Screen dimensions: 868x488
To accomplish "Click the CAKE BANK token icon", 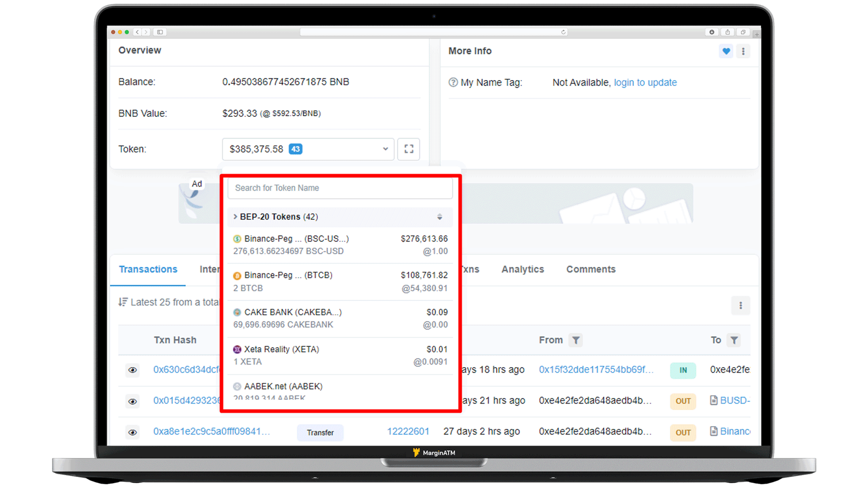I will tap(237, 312).
